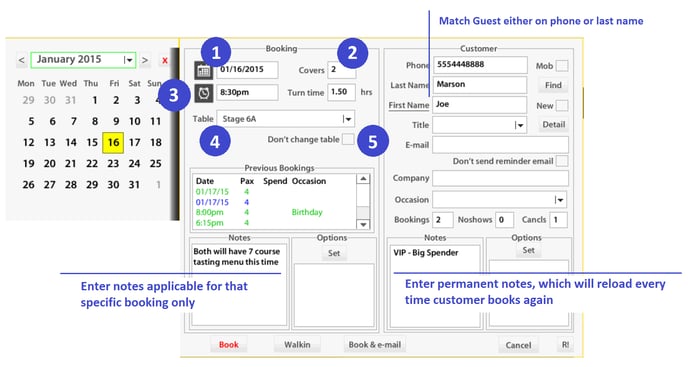Click the First Name field
This screenshot has width=688, height=367.
pos(480,105)
